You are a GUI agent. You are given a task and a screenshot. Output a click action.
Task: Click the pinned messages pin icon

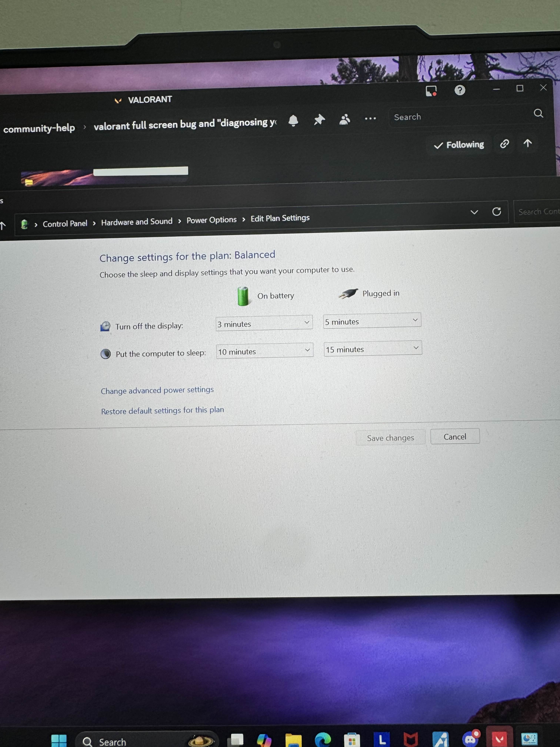click(x=319, y=119)
